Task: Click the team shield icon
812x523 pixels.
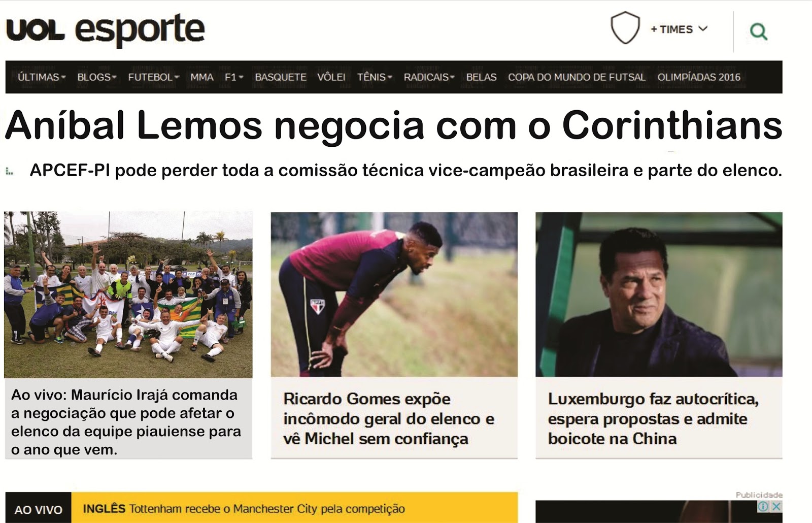Action: 625,28
